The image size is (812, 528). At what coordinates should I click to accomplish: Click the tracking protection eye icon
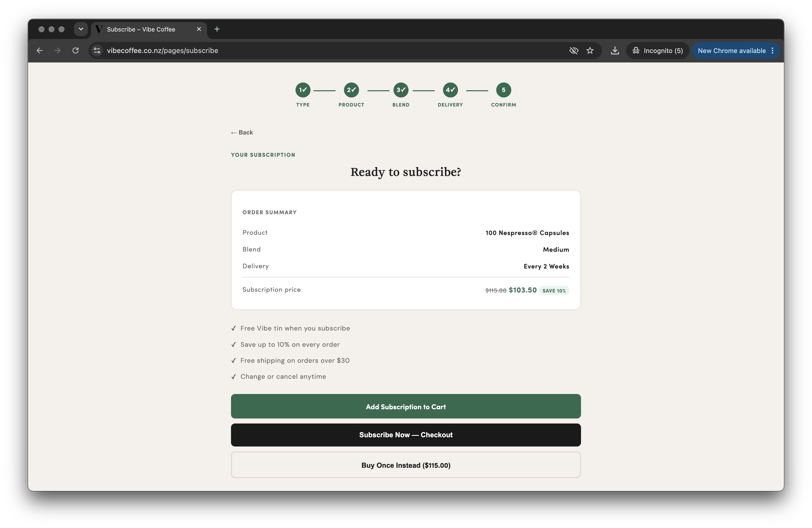tap(573, 50)
